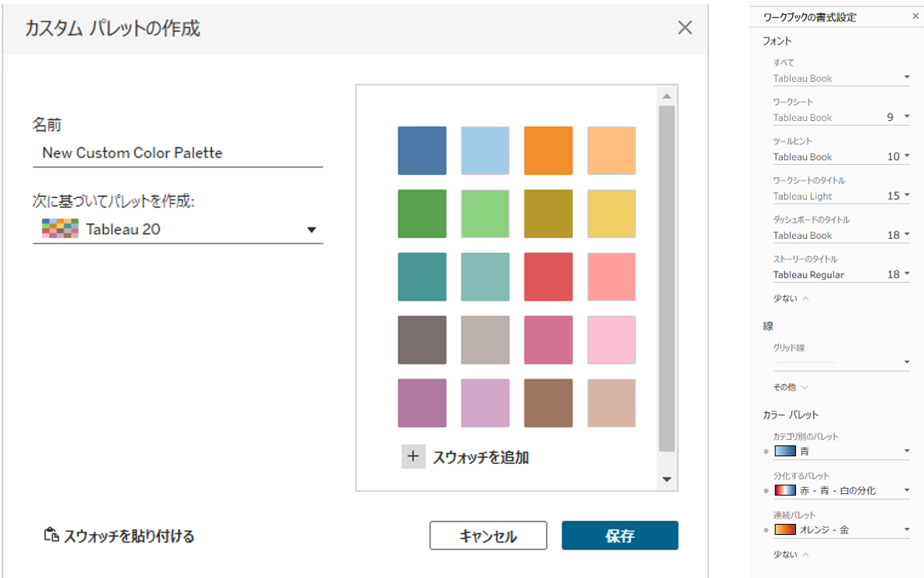
Task: Close the workbook formatting pane
Action: click(x=915, y=17)
